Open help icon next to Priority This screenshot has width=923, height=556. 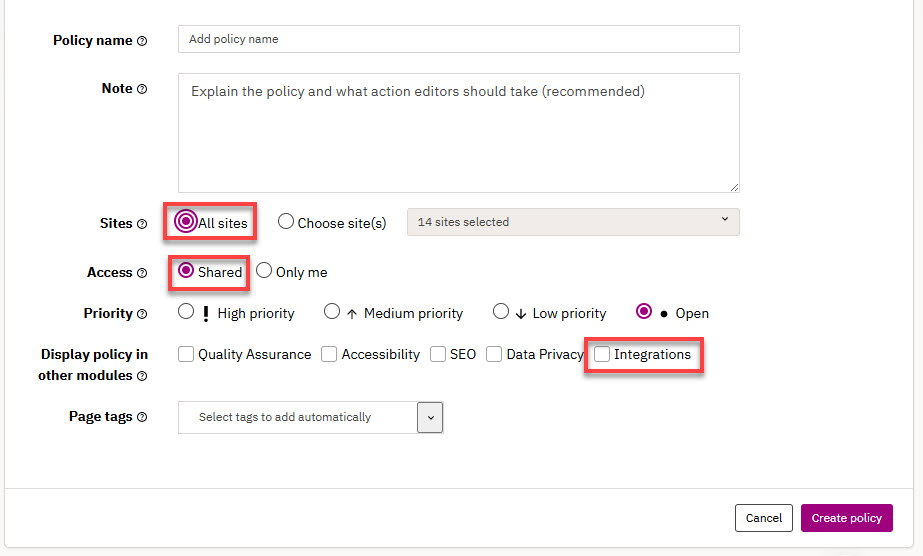(142, 314)
